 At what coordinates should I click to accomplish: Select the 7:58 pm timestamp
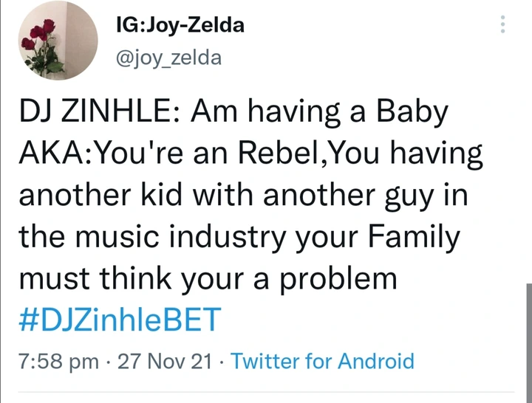[x=58, y=361]
